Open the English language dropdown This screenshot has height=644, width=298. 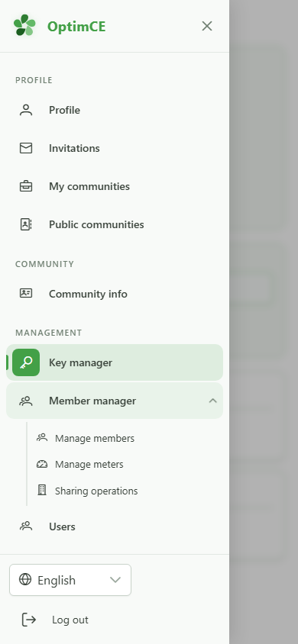click(x=70, y=580)
